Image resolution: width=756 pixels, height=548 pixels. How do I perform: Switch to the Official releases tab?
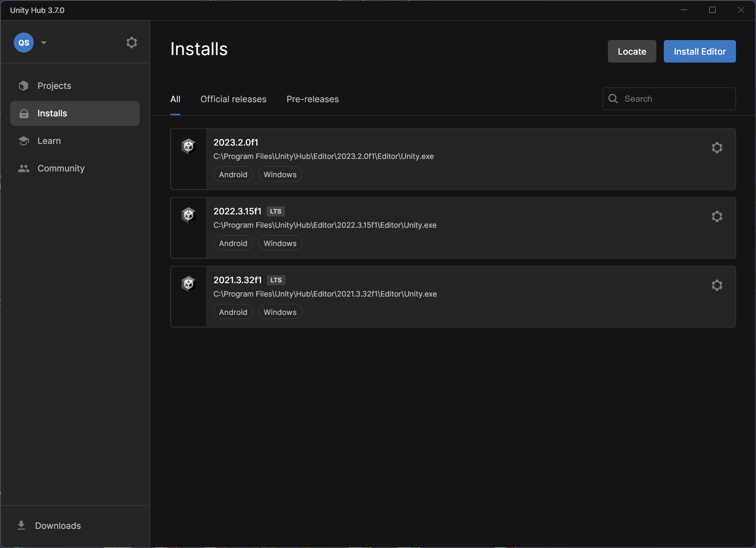[233, 99]
